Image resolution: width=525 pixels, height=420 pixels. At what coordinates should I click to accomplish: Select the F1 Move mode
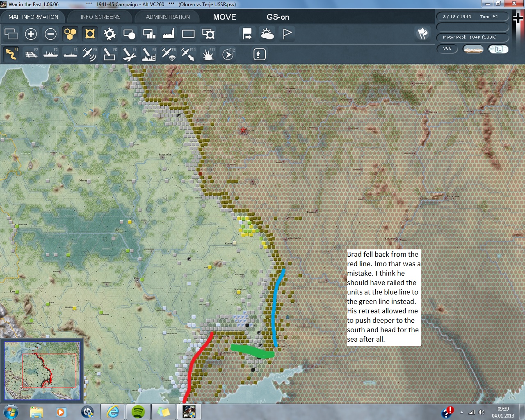(11, 54)
